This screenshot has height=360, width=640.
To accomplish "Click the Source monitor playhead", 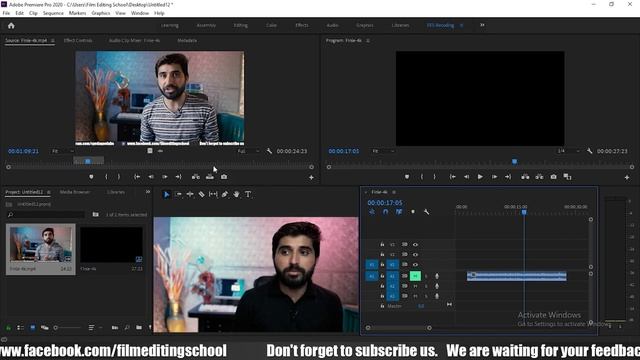I will click(x=88, y=162).
